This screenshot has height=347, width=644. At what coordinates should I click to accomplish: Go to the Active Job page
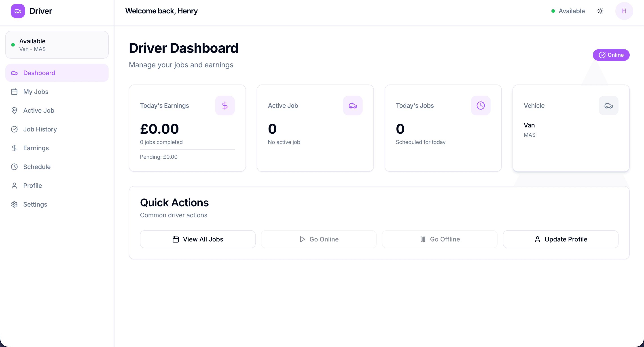click(38, 110)
